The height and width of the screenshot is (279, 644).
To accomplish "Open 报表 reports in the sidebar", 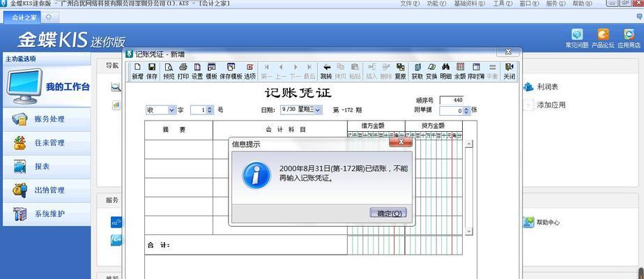I will 47,167.
